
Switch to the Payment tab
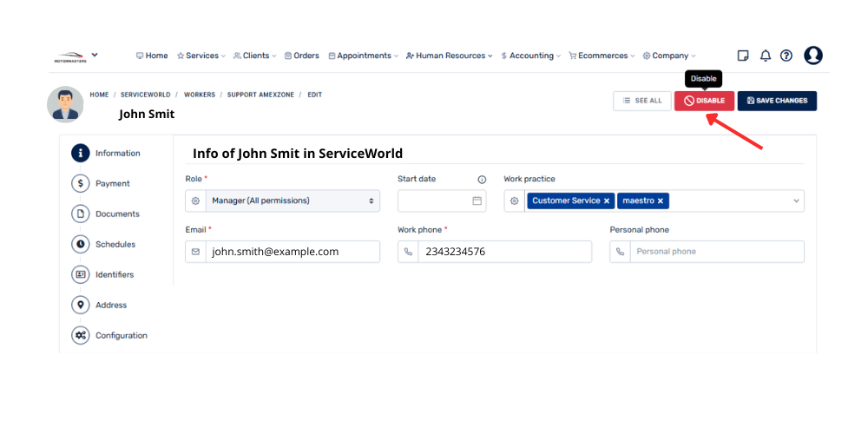click(x=112, y=183)
